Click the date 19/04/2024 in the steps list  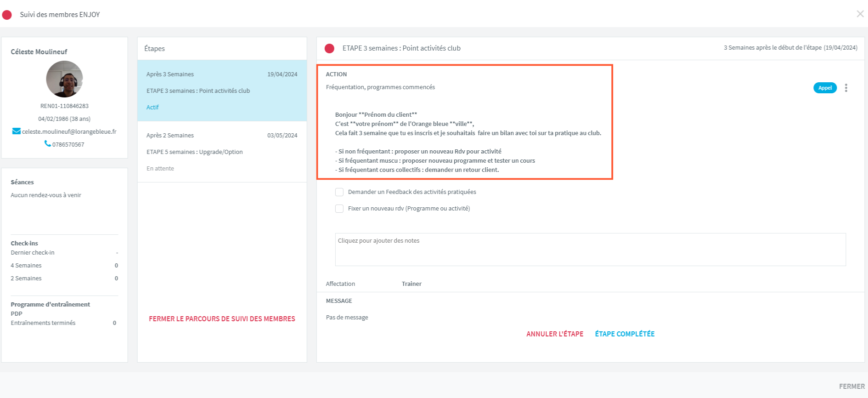coord(282,74)
